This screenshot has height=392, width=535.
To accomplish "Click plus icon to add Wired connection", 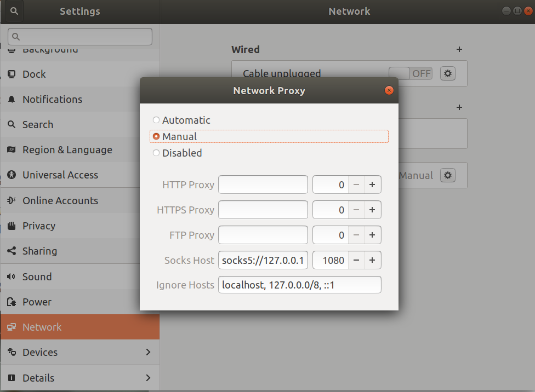I will (459, 49).
